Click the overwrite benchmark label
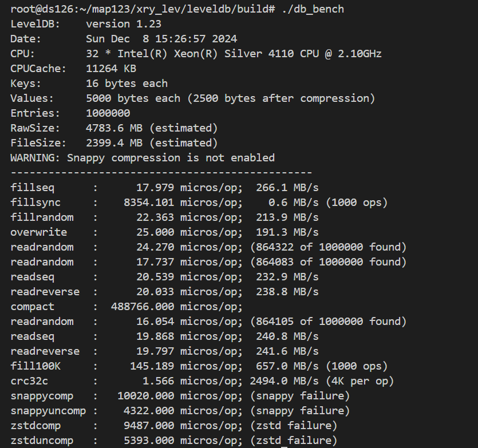Screen dimensions: 478x448 coord(39,232)
